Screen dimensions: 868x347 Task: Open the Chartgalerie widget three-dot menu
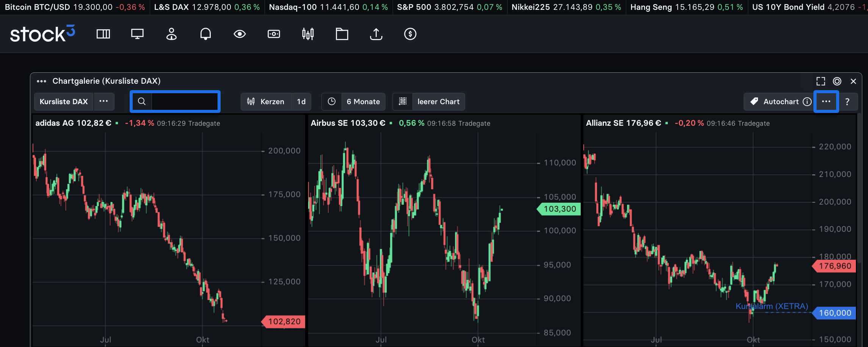41,81
